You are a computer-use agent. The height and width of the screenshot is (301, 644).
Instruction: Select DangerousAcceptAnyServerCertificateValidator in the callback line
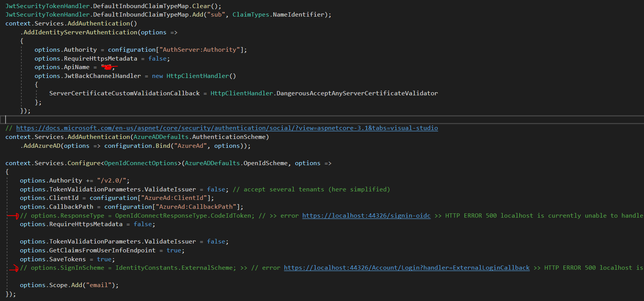pyautogui.click(x=357, y=93)
